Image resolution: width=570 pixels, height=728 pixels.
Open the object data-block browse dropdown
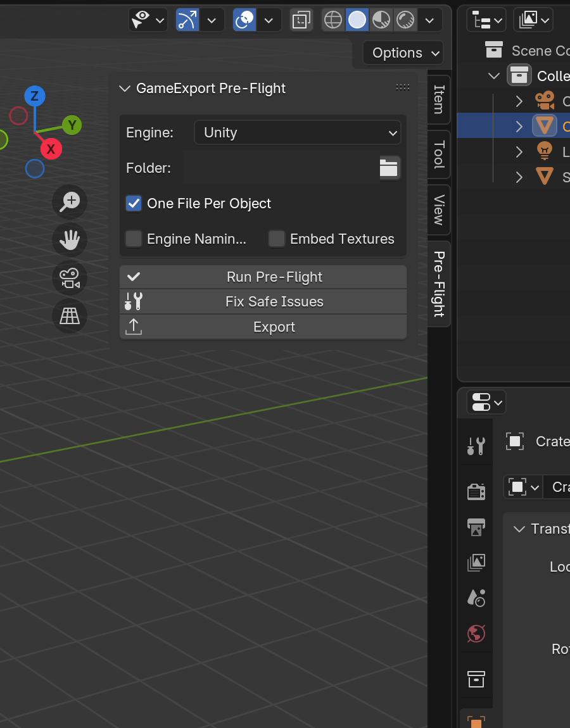(x=524, y=487)
